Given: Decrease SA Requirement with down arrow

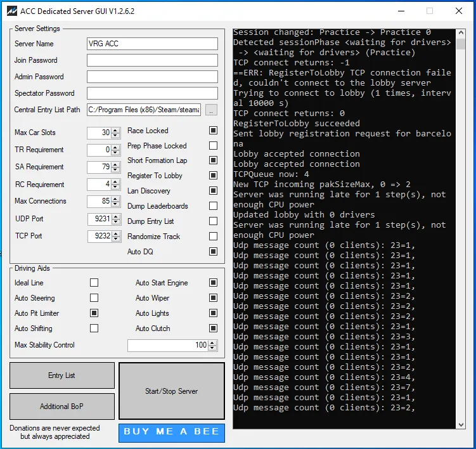Looking at the screenshot, I should tap(115, 170).
